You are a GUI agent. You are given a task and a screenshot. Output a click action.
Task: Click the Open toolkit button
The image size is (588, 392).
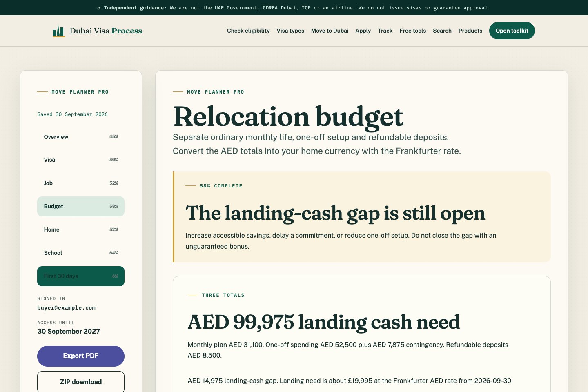click(512, 31)
